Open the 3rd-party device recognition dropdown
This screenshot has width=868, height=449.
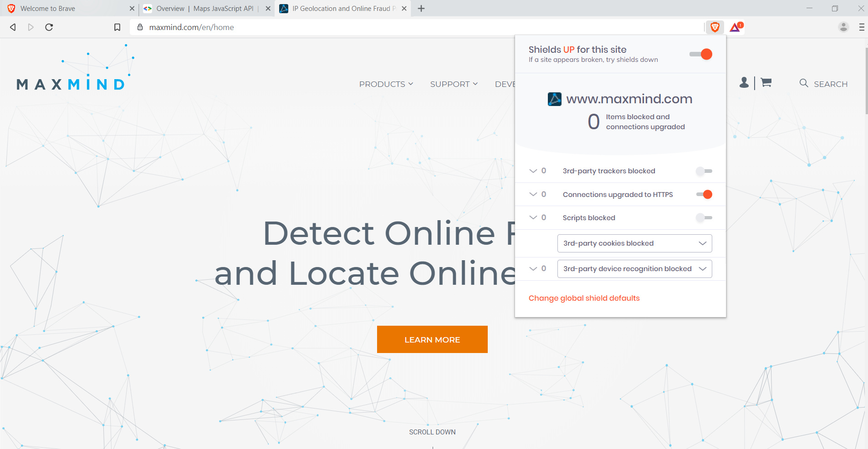tap(634, 269)
